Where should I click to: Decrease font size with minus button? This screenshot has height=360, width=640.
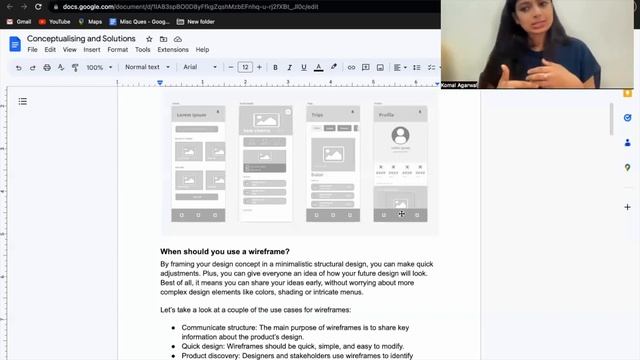(x=231, y=67)
